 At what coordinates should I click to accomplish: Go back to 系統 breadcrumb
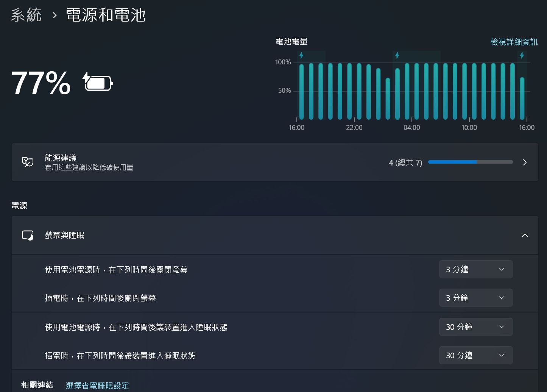click(x=26, y=15)
